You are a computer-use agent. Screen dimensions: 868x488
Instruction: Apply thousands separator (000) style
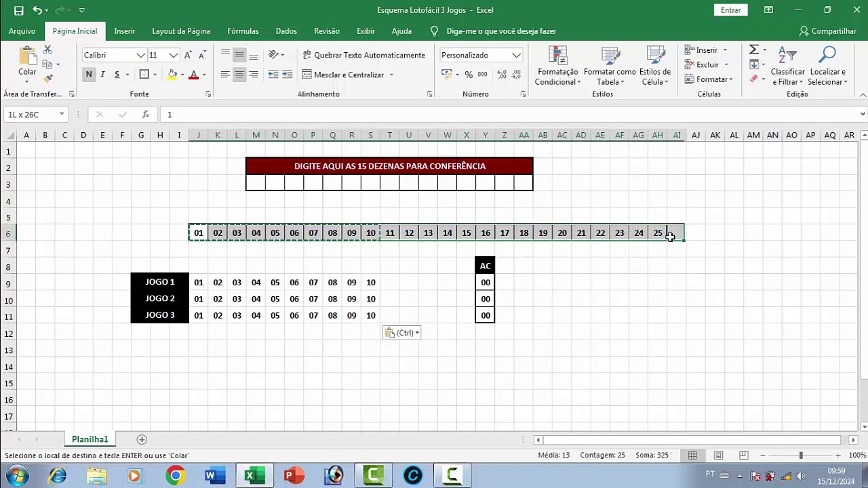483,75
